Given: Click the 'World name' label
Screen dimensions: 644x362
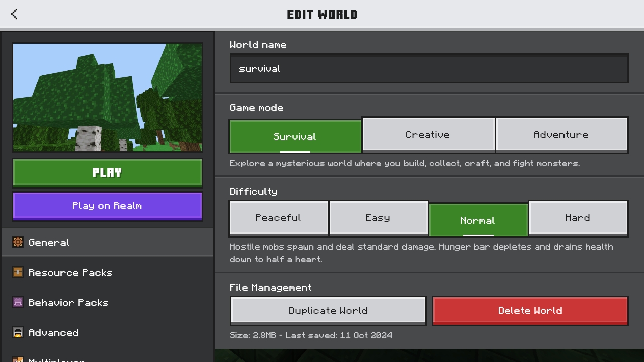Looking at the screenshot, I should click(258, 45).
